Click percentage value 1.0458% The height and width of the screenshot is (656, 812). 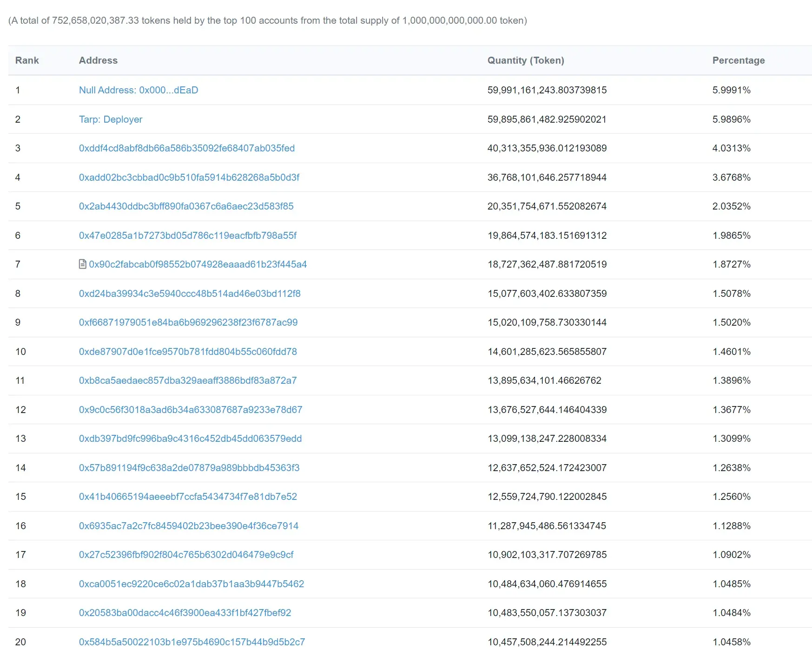[732, 642]
